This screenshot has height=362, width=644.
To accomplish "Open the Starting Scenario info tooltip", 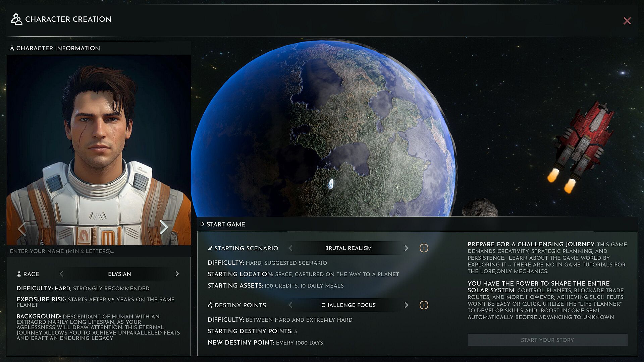I will [x=424, y=248].
